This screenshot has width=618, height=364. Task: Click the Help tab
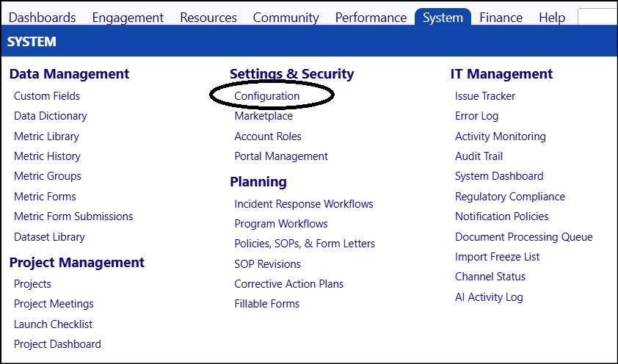point(552,18)
